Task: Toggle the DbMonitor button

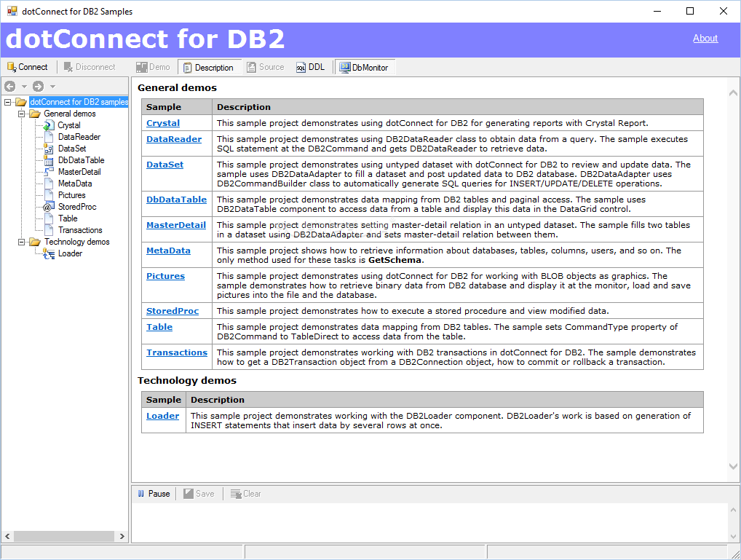Action: tap(365, 67)
